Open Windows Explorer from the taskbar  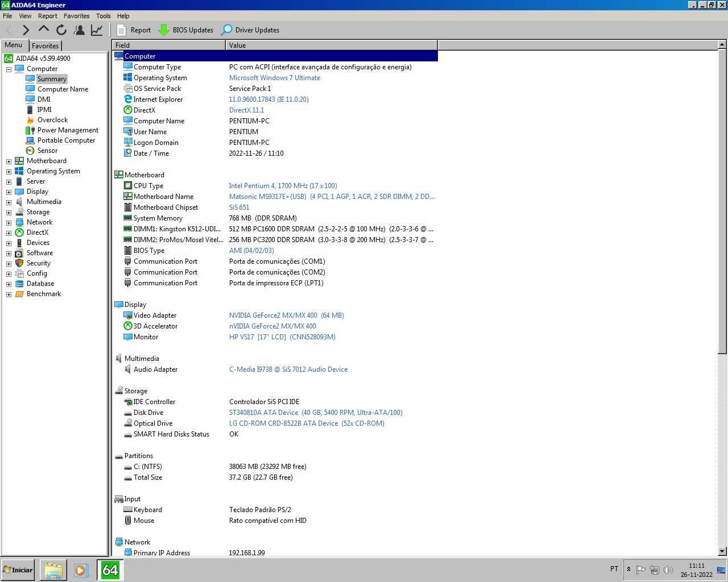point(53,570)
